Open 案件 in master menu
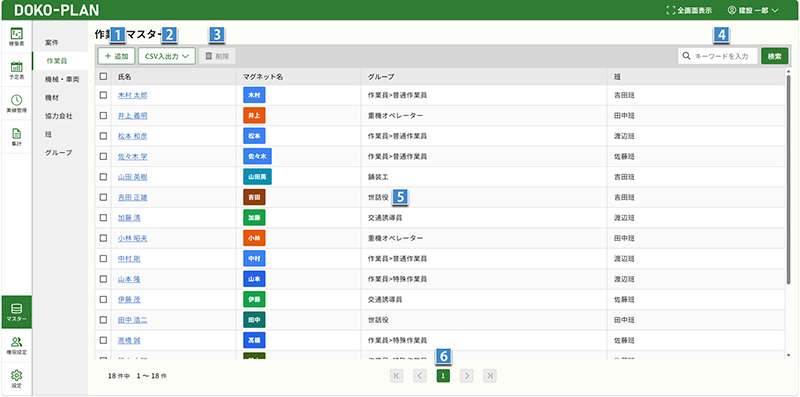Screen dimensions: 800x397 tap(52, 42)
